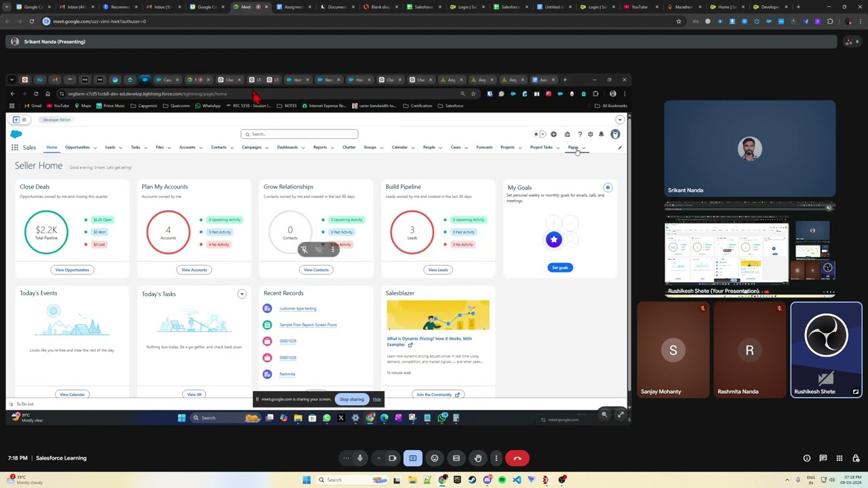Open Steam from the Windows taskbar
This screenshot has width=868, height=488.
coord(472,480)
